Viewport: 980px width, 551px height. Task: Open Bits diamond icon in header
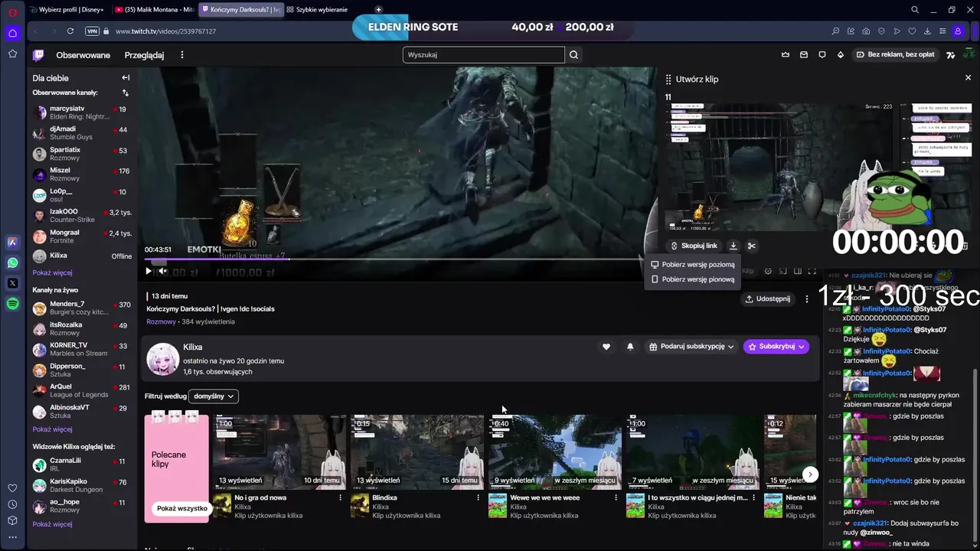click(x=841, y=55)
